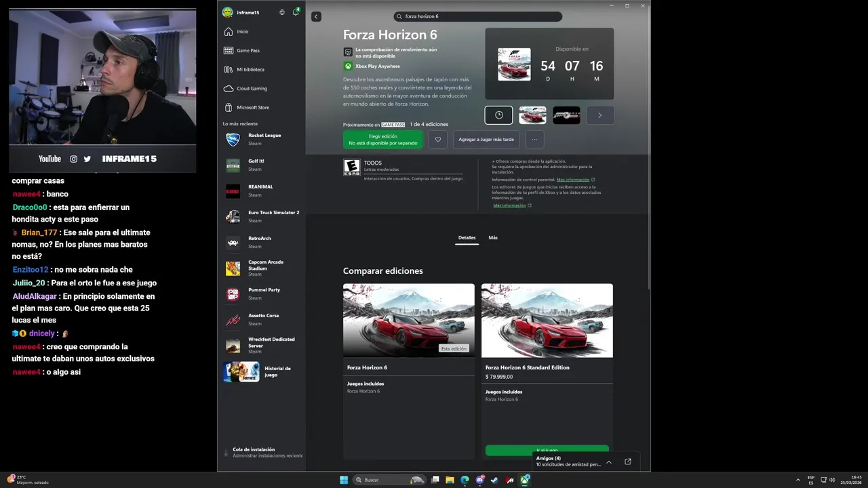868x488 pixels.
Task: Show hidden tray icons chevron
Action: 797,480
